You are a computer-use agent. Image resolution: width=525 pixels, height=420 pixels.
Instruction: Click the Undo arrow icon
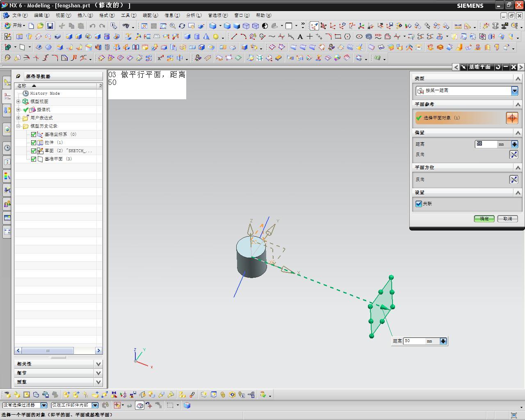93,26
